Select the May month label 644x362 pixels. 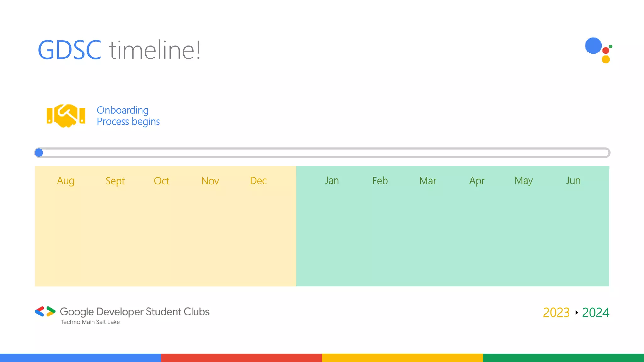pyautogui.click(x=524, y=181)
